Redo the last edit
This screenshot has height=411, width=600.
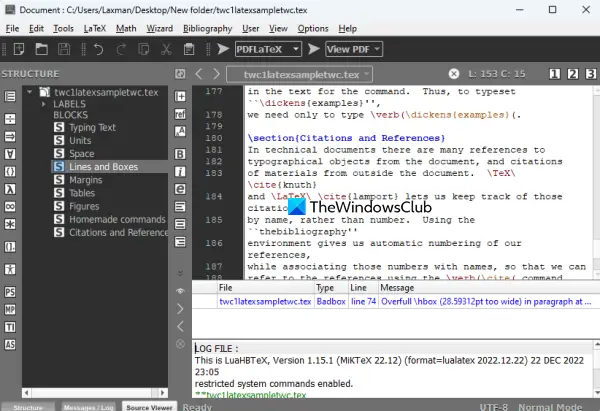pyautogui.click(x=121, y=49)
